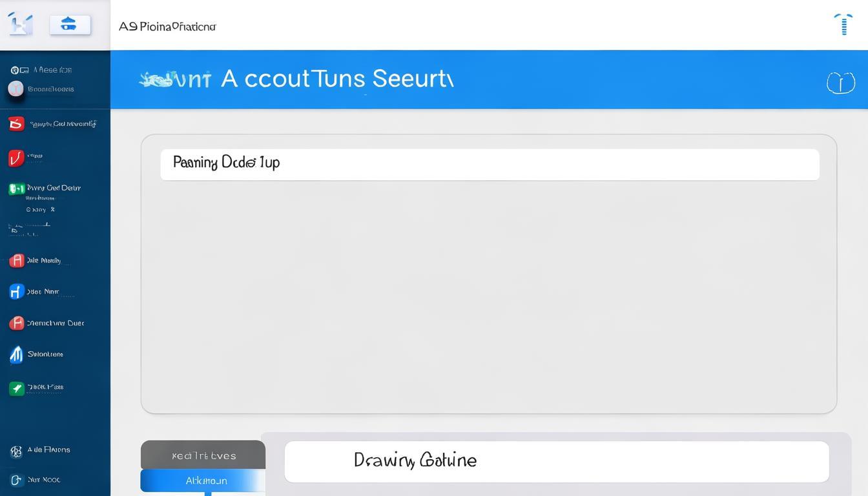Open the red 'Dale Mority' sidebar icon
Image resolution: width=868 pixels, height=496 pixels.
(17, 260)
